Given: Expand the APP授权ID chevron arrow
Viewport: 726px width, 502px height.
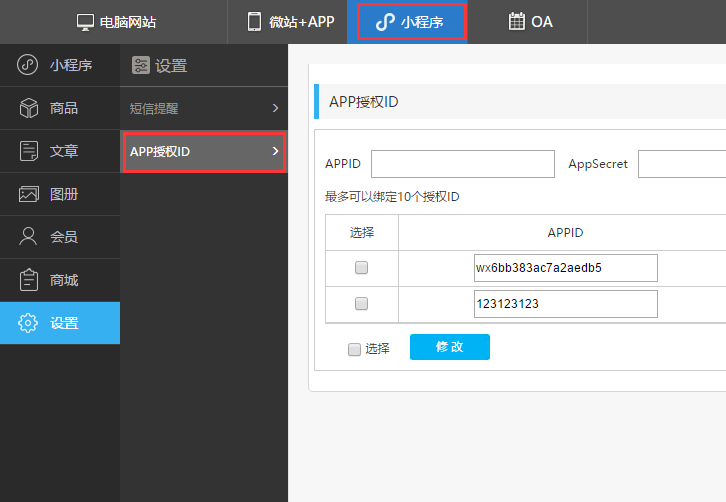Looking at the screenshot, I should 275,152.
